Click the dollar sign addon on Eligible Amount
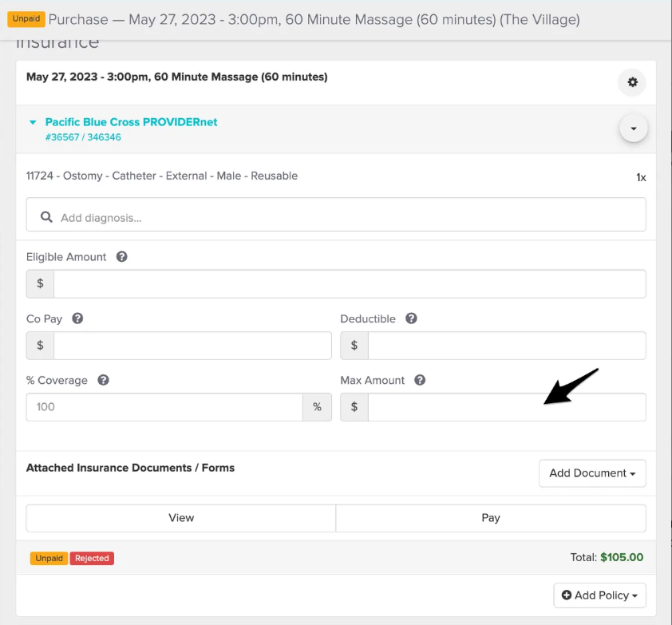The image size is (672, 625). coord(40,284)
